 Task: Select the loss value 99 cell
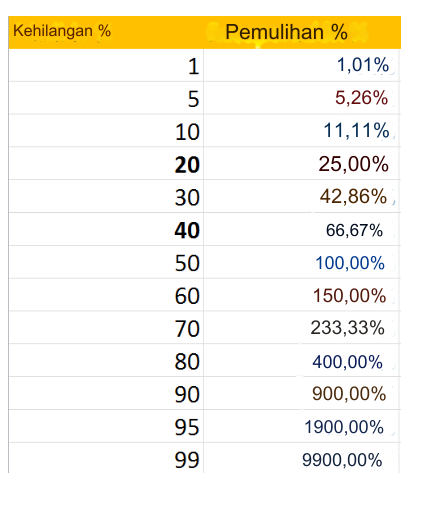coord(106,458)
